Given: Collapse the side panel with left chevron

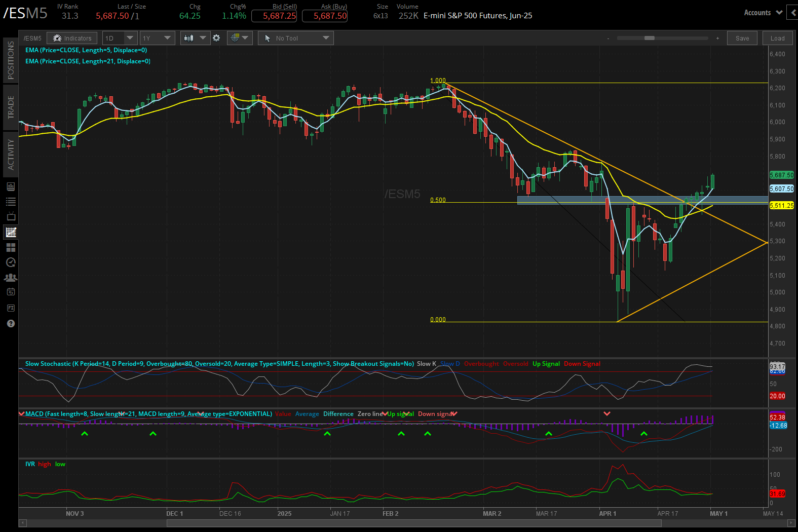Looking at the screenshot, I should [792, 13].
